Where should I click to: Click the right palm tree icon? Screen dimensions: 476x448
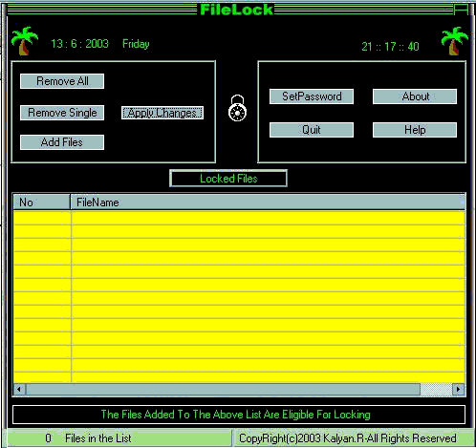[455, 41]
